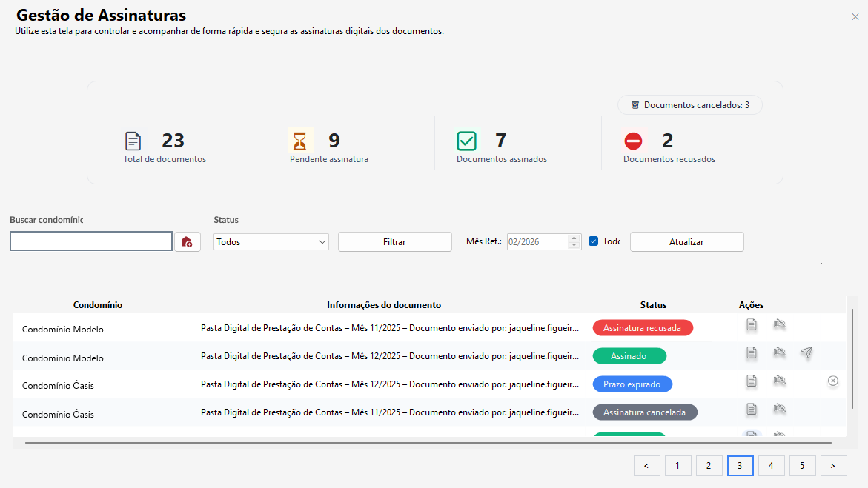
Task: Click crossed-out icon in the Assinatura recusada row
Action: click(x=780, y=324)
